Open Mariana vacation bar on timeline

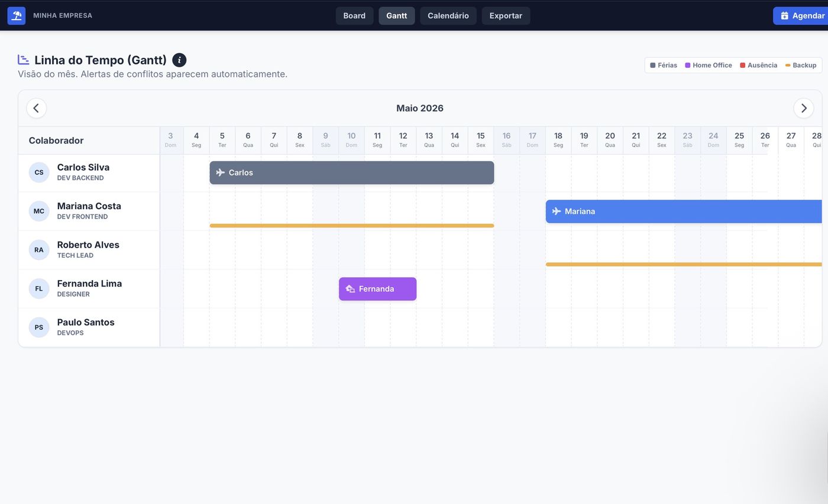(x=684, y=211)
